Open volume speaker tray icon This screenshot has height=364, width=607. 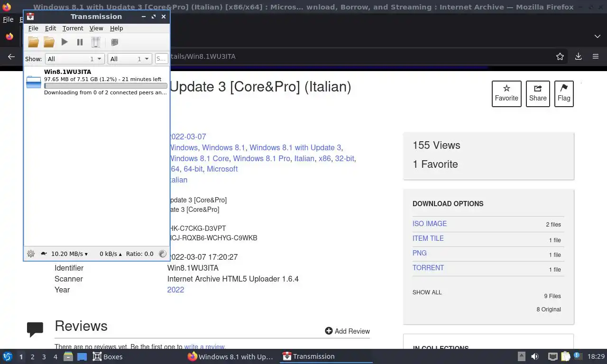535,356
